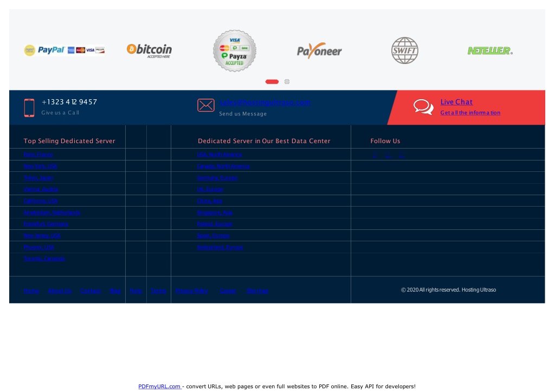Viewport: 555px width, 392px height.
Task: Click the last social icon under Follow Us
Action: (x=402, y=155)
